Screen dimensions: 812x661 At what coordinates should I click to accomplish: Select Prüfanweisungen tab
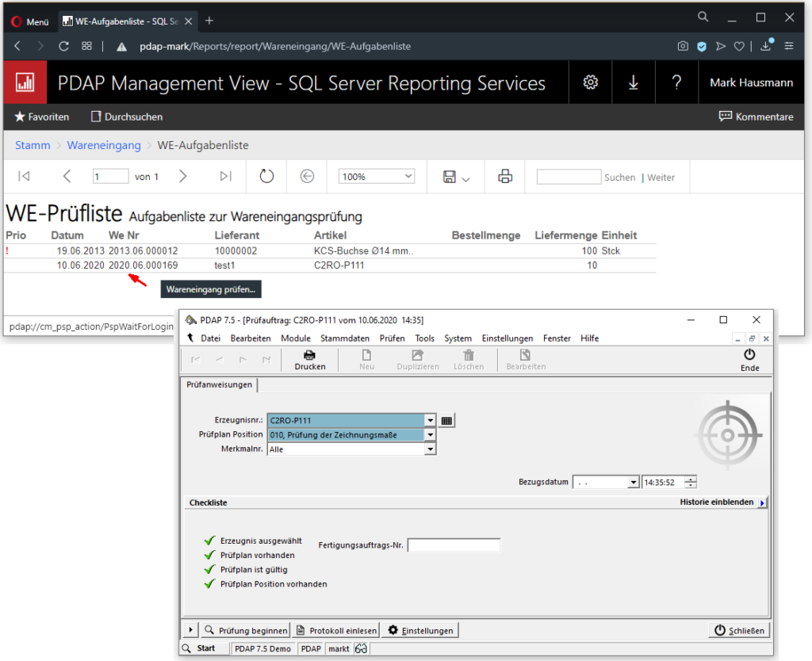coord(219,384)
